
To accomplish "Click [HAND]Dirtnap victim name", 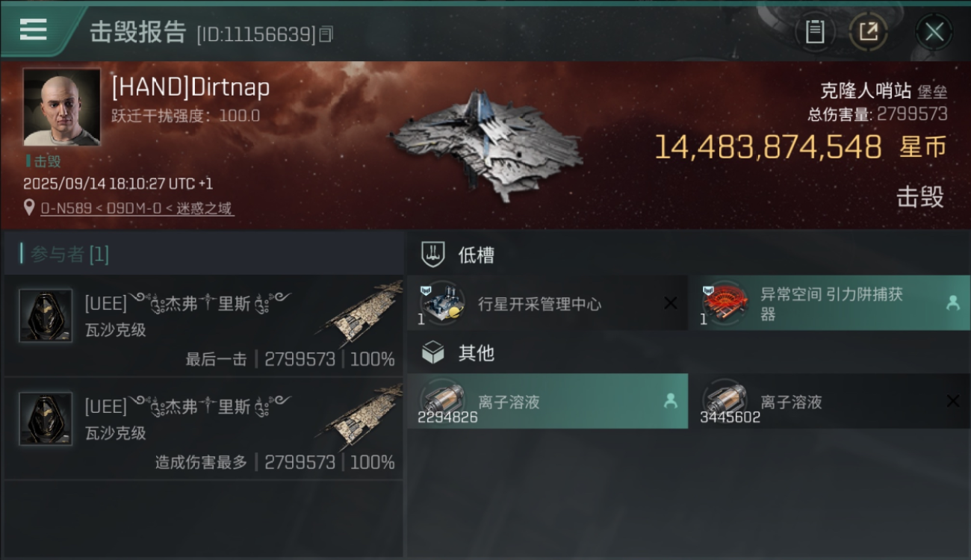I will click(190, 87).
